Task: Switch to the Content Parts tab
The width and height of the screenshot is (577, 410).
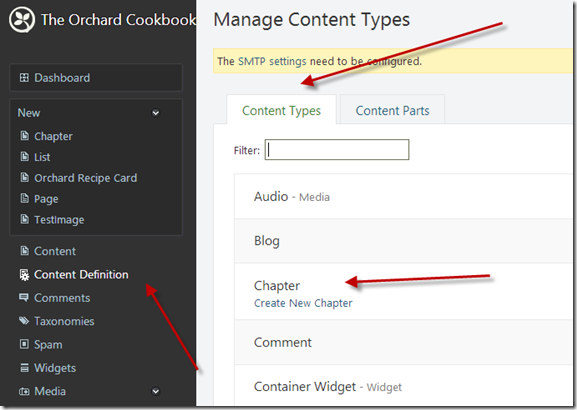Action: click(392, 110)
